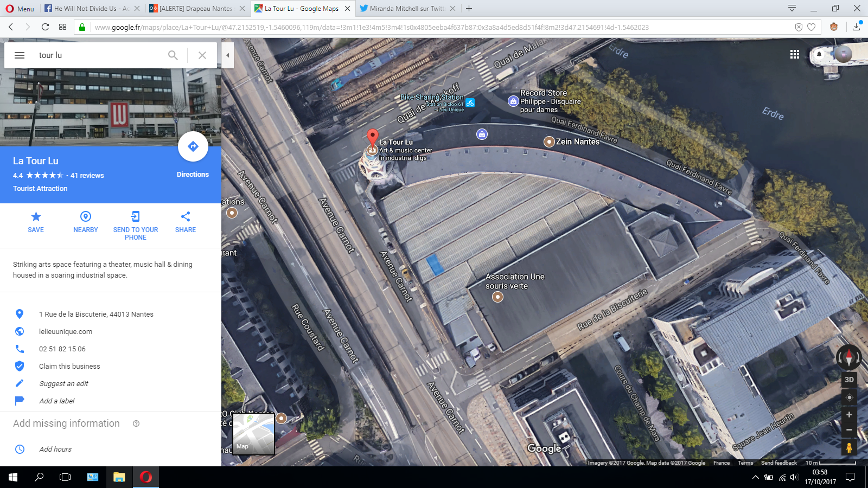Open Task View on taskbar
The image size is (868, 488).
[x=65, y=477]
